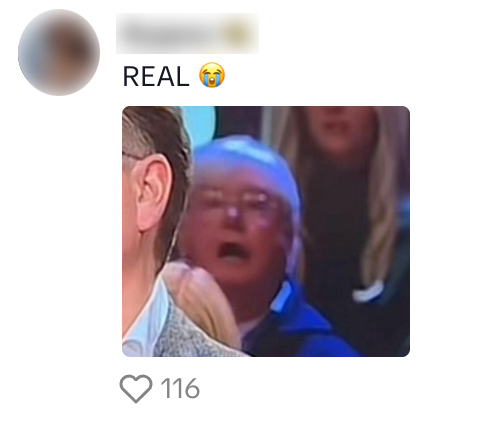Screen dimensions: 479x422
Task: Open the commenter's blurred profile picture
Action: [x=59, y=52]
